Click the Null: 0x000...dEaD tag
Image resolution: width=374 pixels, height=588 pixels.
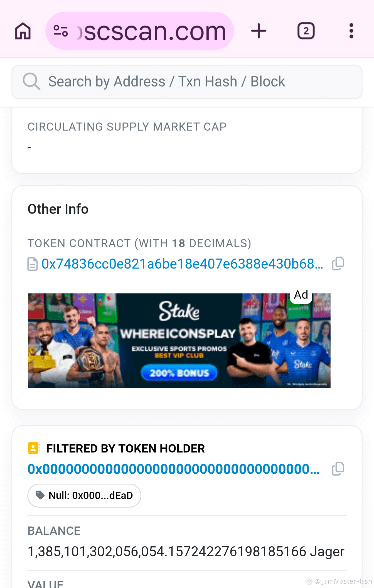[84, 496]
